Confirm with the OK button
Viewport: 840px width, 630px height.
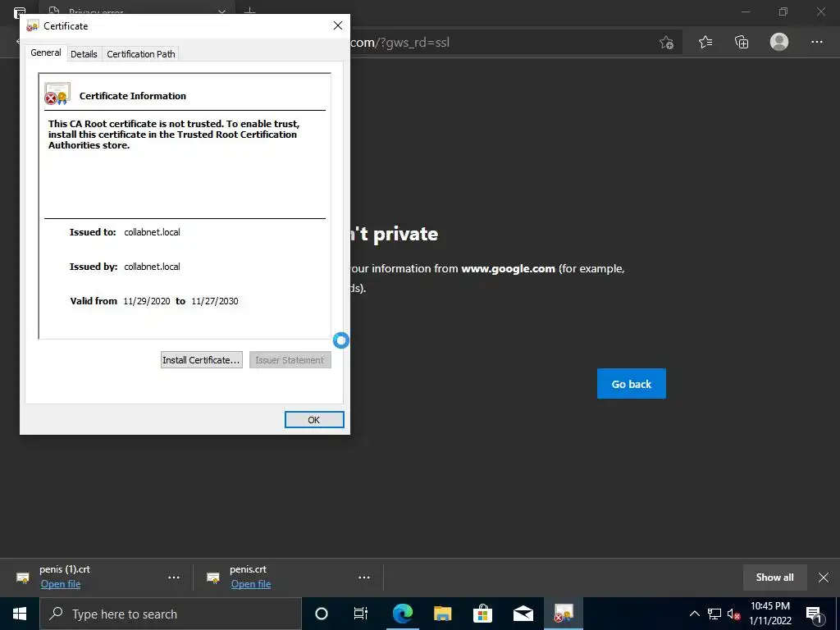click(314, 420)
